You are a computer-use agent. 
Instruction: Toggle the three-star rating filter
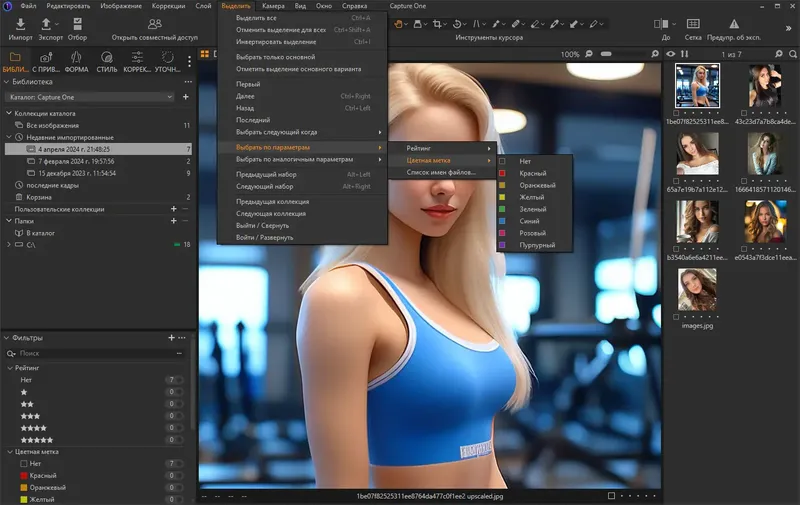pos(31,415)
